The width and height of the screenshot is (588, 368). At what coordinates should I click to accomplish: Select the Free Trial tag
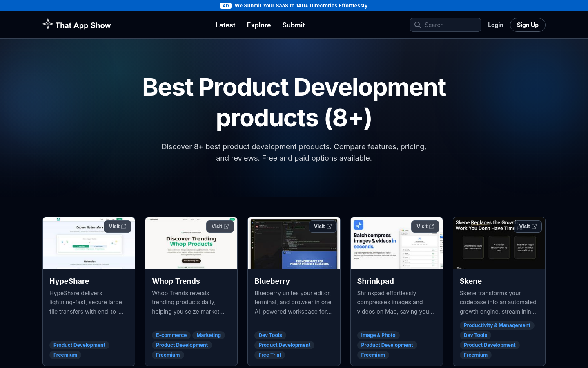point(269,355)
